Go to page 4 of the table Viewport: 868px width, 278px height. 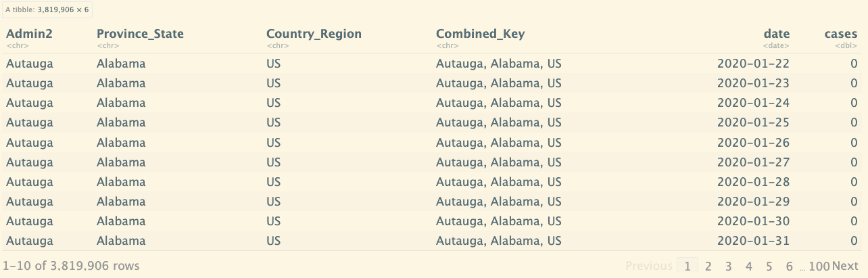pyautogui.click(x=748, y=266)
